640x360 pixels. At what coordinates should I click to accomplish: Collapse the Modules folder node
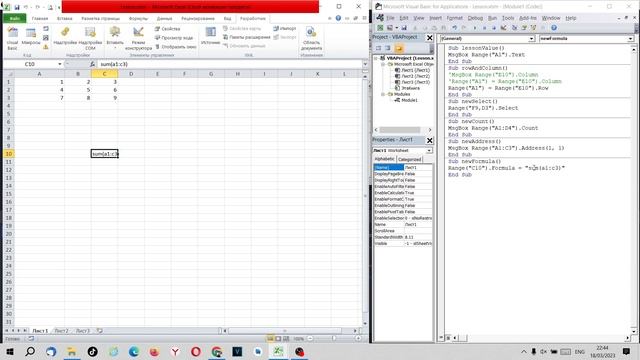[383, 94]
